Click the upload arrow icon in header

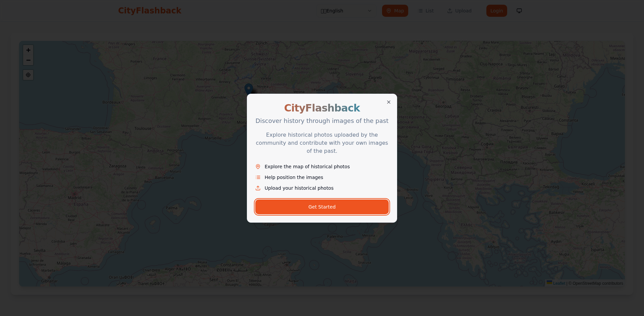pyautogui.click(x=450, y=11)
